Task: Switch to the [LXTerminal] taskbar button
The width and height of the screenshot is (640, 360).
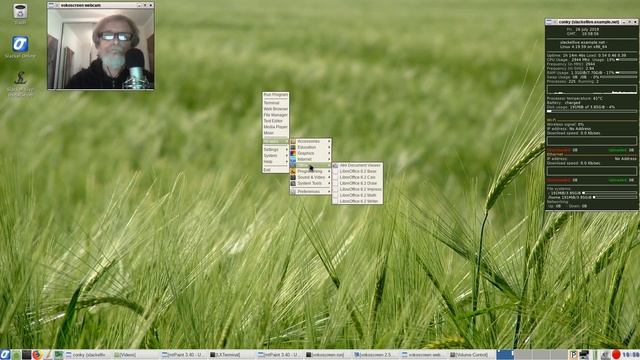Action: tap(232, 355)
